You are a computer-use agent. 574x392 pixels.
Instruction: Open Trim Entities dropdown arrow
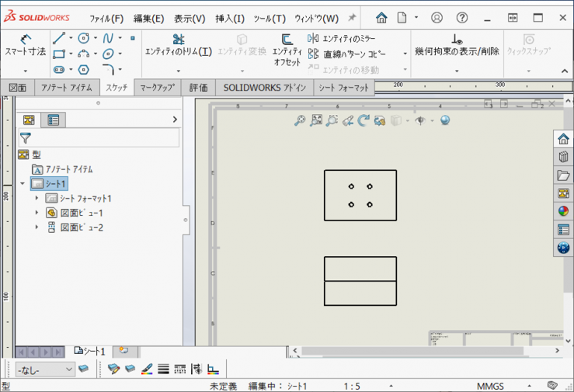tap(179, 71)
